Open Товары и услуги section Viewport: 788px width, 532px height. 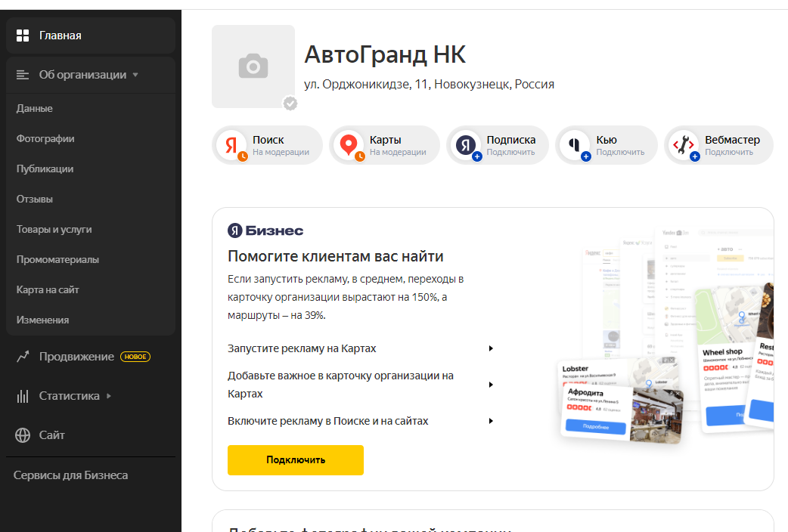[54, 229]
